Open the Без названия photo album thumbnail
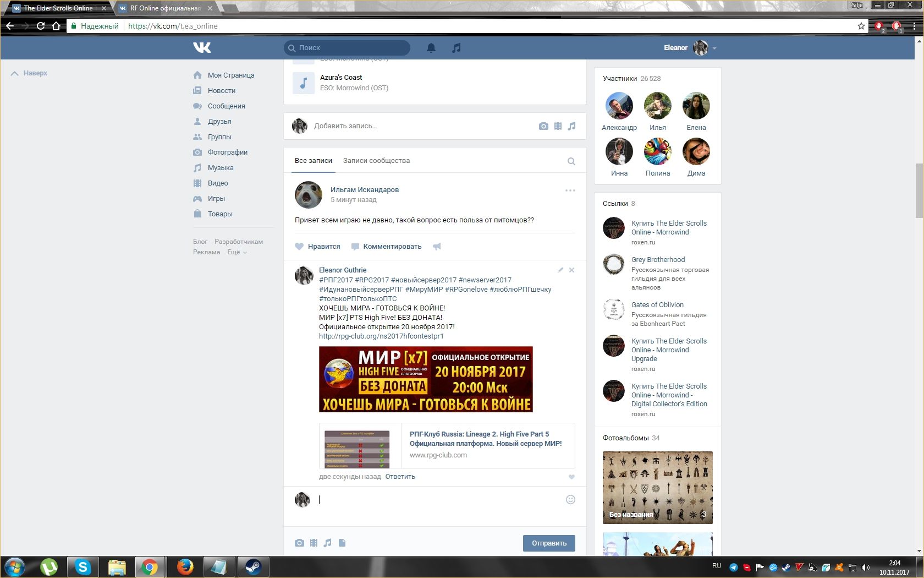Viewport: 924px width, 578px height. [x=658, y=488]
